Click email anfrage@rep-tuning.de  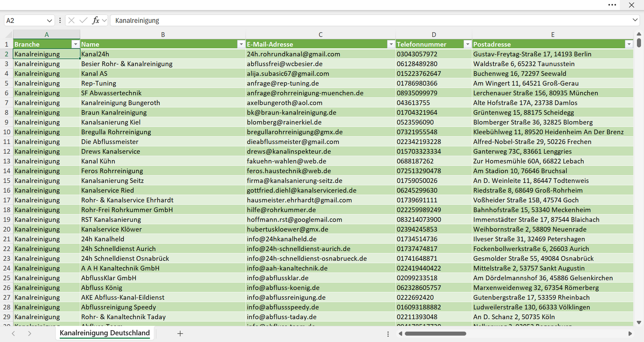pyautogui.click(x=321, y=83)
